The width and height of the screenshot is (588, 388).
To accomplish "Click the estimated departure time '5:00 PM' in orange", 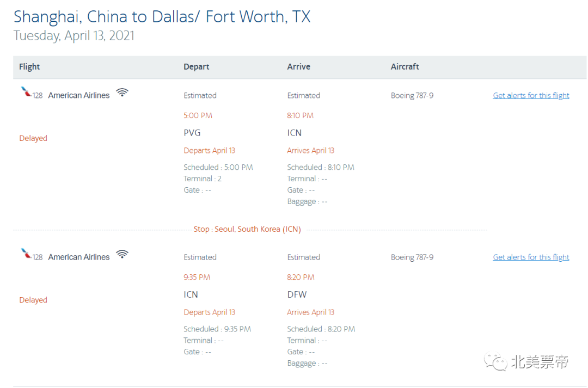I will pyautogui.click(x=198, y=115).
